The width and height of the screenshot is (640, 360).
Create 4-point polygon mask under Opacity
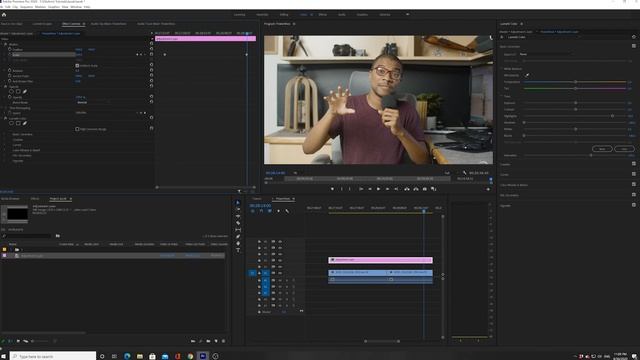click(18, 91)
